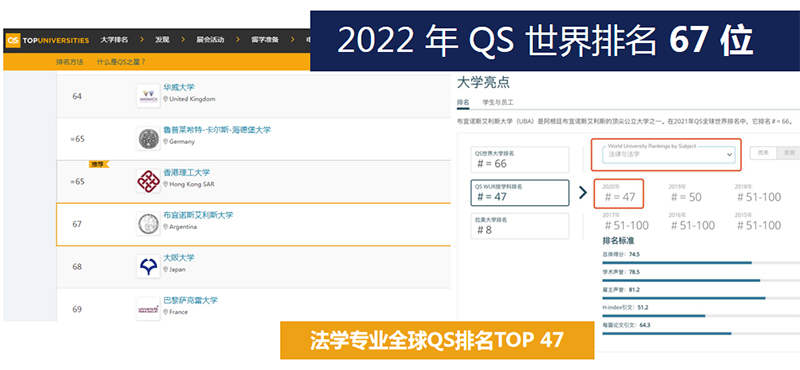
Task: Select the QS WUR按学科排名 #=47 card
Action: coord(519,193)
